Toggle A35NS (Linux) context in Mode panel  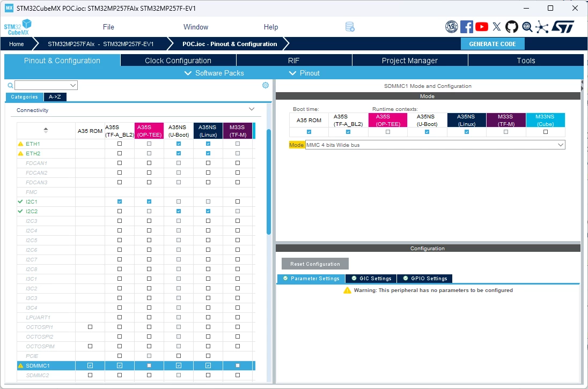(x=467, y=132)
